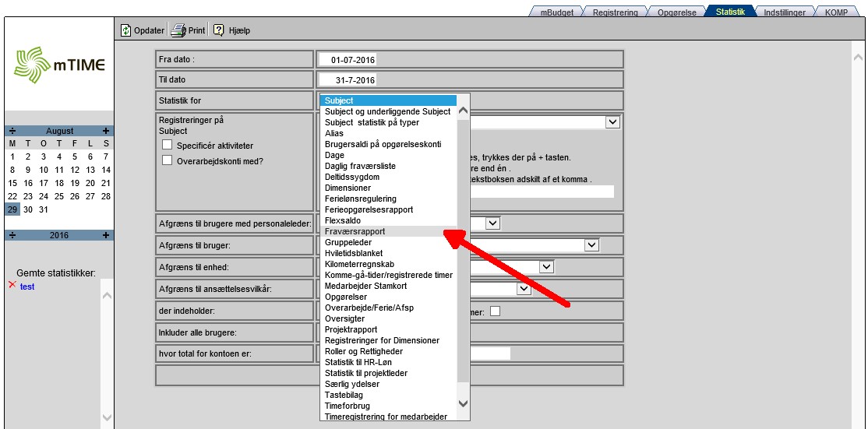The image size is (868, 429).
Task: Open the Afgræns til ansættelsesvilkår dropdown
Action: (524, 289)
